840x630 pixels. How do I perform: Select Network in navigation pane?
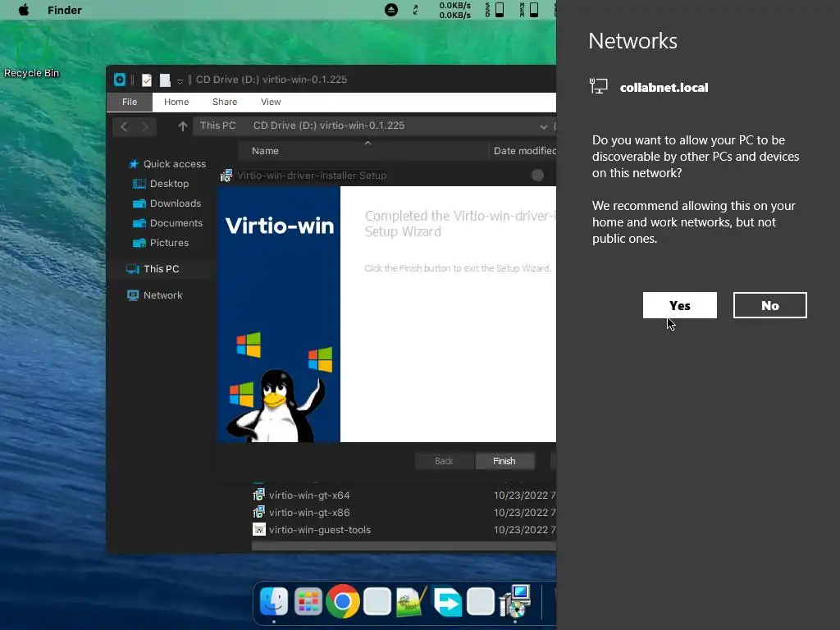163,295
